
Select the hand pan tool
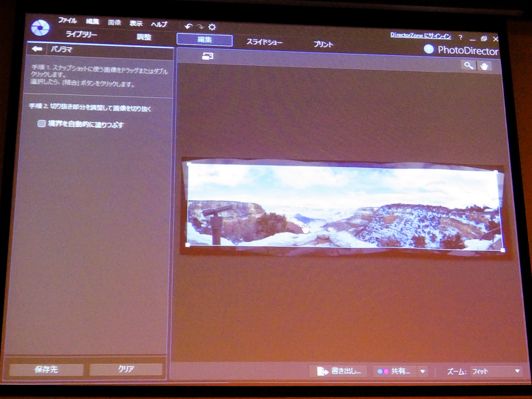pyautogui.click(x=484, y=66)
